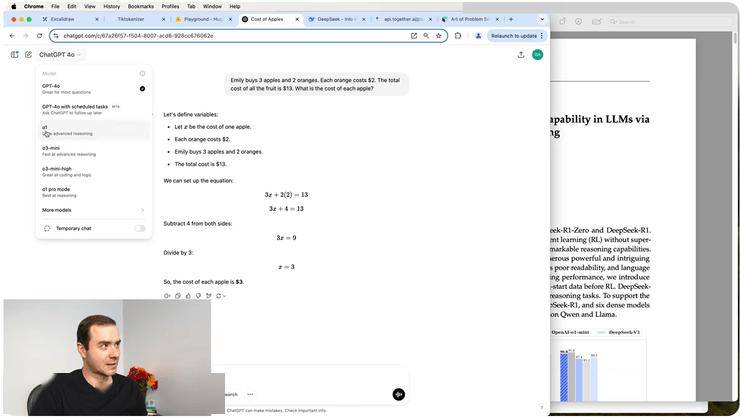Select the o3-mini-high model

click(93, 172)
